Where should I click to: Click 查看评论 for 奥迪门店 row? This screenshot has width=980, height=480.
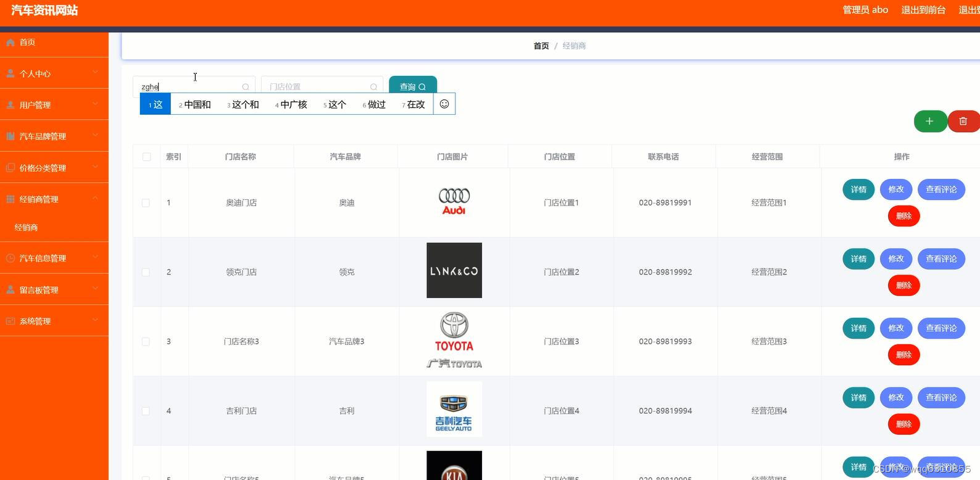[941, 189]
